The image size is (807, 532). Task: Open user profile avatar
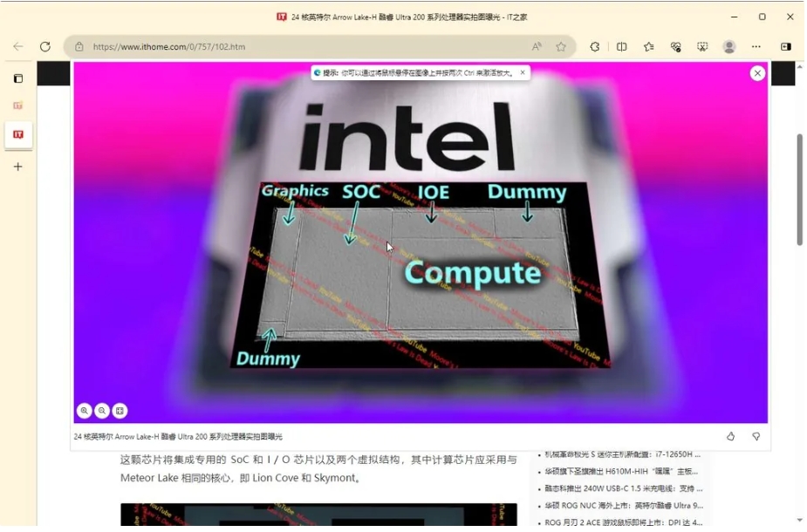[x=730, y=47]
